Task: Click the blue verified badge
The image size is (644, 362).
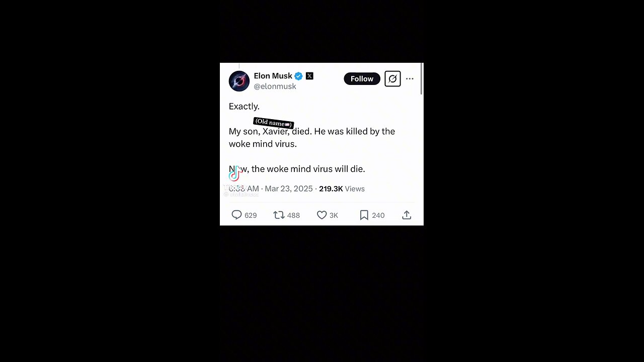Action: (x=298, y=76)
